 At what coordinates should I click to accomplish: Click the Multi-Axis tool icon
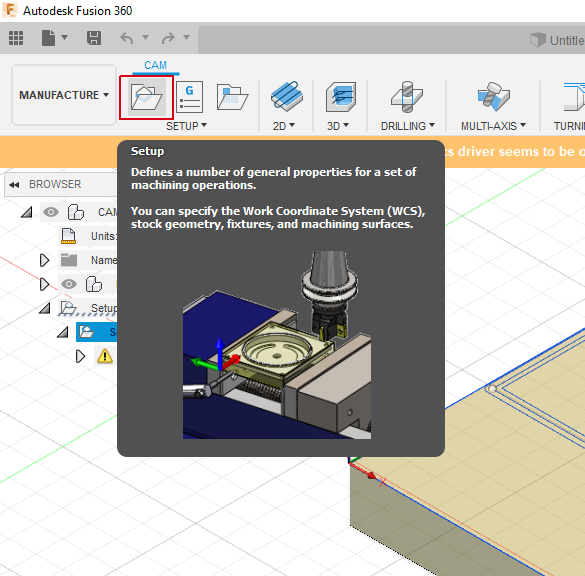(493, 96)
